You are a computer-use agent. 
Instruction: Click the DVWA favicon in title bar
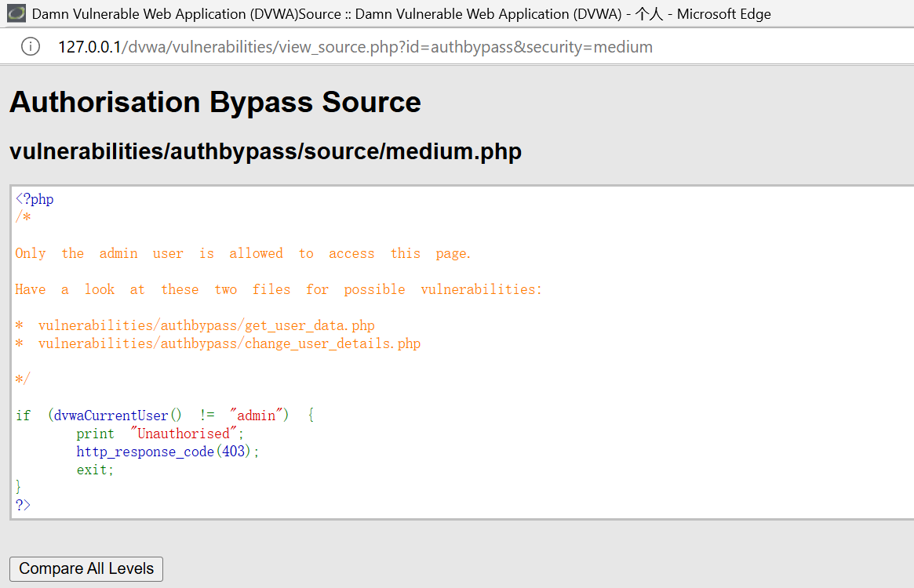(x=16, y=13)
